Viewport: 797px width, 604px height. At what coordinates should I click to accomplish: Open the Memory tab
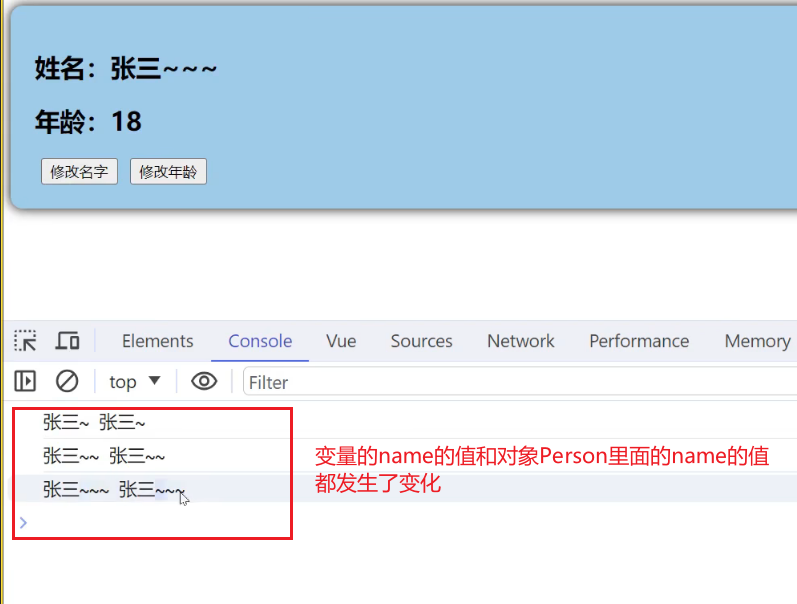tap(757, 341)
